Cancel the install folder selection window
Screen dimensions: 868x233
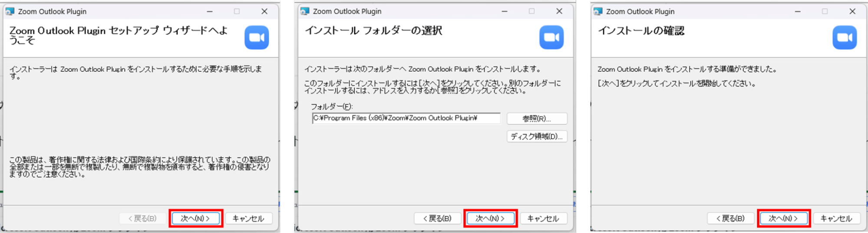tap(543, 218)
